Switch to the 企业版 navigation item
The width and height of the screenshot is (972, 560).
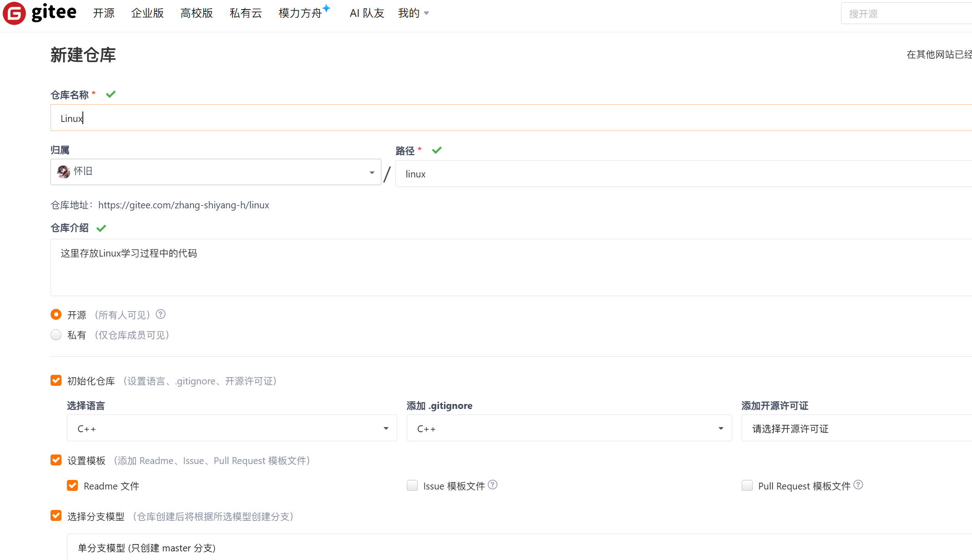[x=147, y=13]
